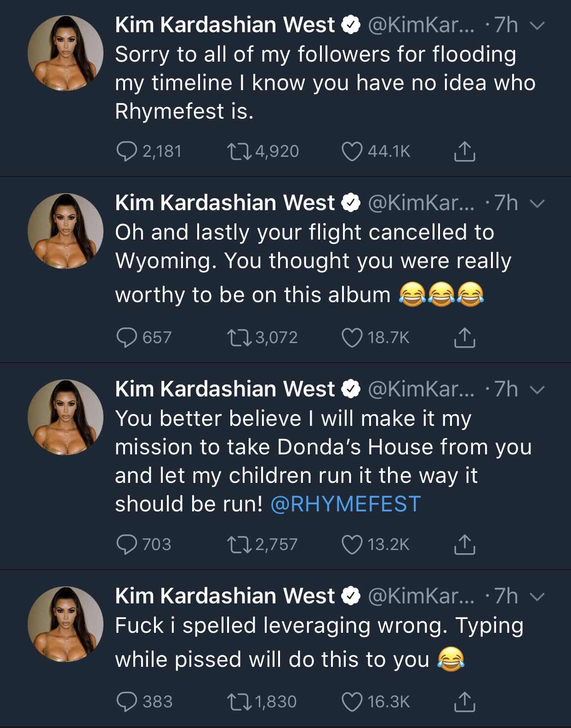Open the @RHYMEFEST mention link
Viewport: 571px width, 728px height.
[x=346, y=504]
